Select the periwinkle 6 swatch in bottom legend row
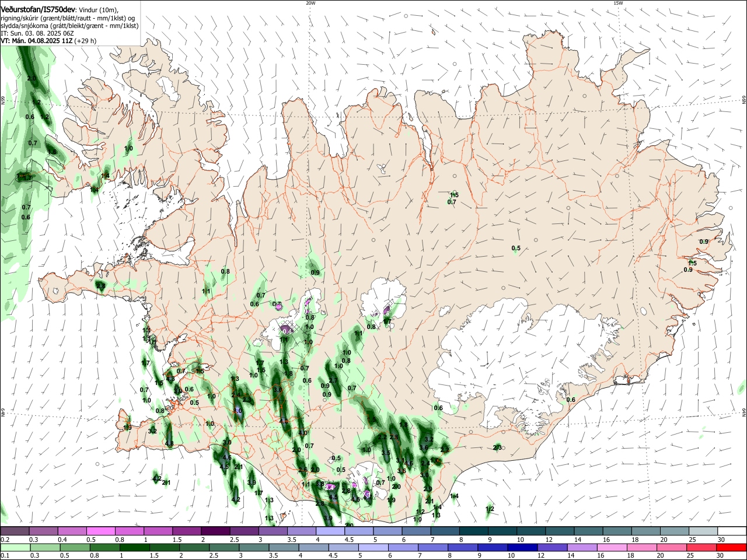This screenshot has width=747, height=560. (x=403, y=548)
